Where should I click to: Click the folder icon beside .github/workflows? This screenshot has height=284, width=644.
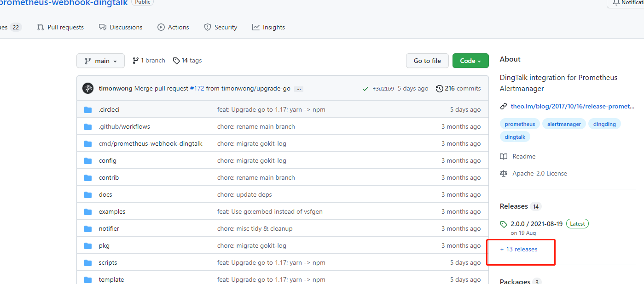pos(88,126)
